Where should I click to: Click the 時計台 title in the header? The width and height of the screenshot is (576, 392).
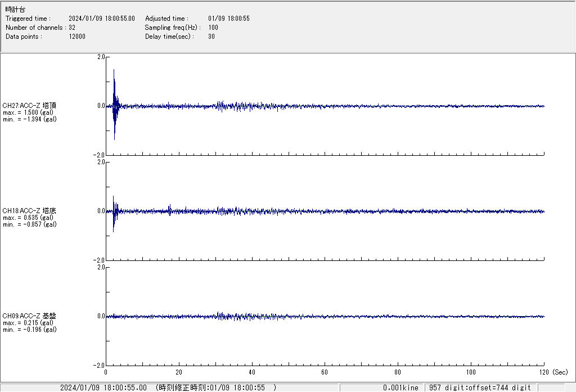pyautogui.click(x=15, y=10)
